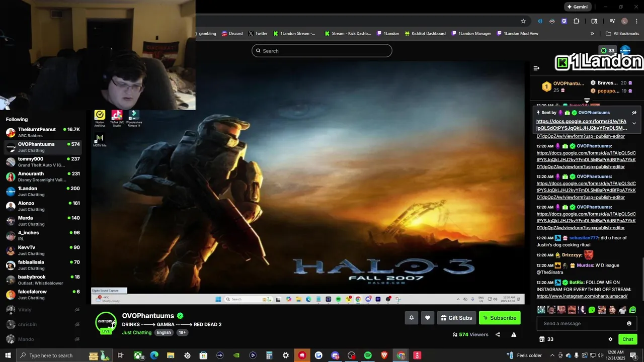Open the Chrome three-dot menu
644x362 pixels.
tap(636, 21)
